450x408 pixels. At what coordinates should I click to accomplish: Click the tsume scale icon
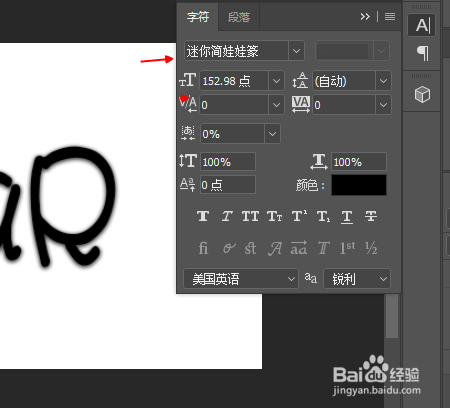pyautogui.click(x=188, y=133)
